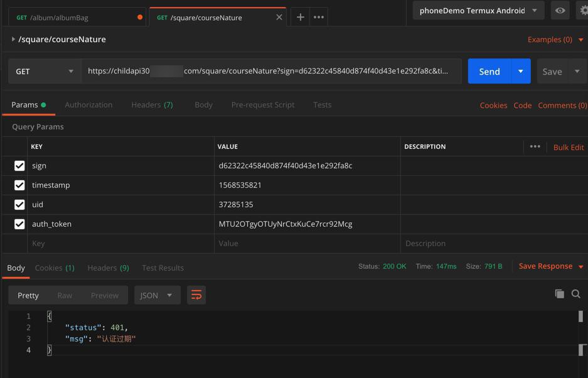Open the phoneDemo Termux Android environment dropdown
Screen dimensions: 588x378
coord(479,11)
